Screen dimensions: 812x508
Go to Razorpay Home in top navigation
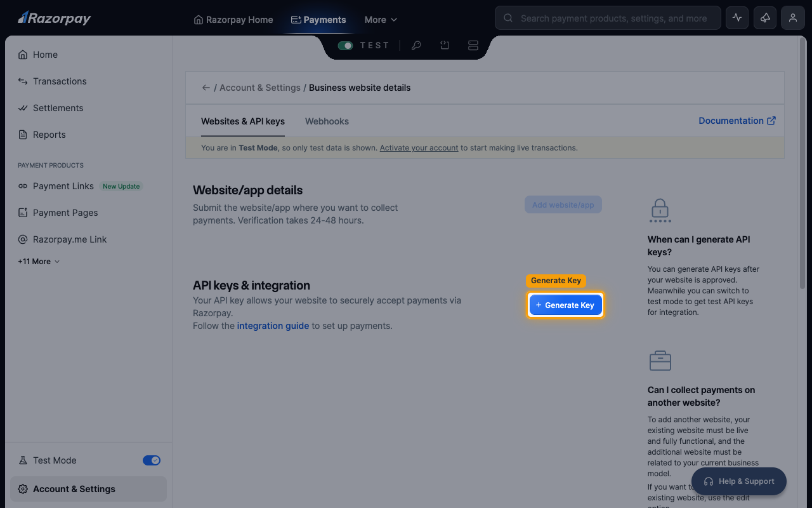pos(233,20)
